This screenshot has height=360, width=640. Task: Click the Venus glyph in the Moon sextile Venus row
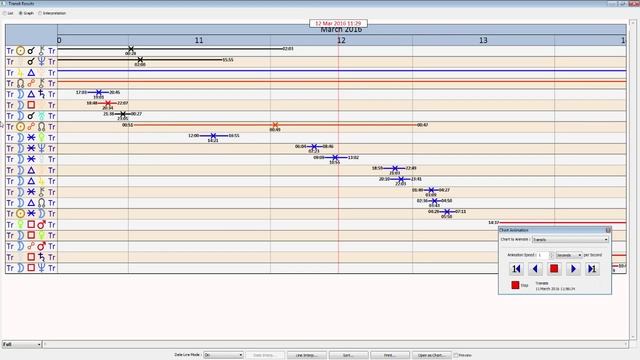[x=41, y=138]
